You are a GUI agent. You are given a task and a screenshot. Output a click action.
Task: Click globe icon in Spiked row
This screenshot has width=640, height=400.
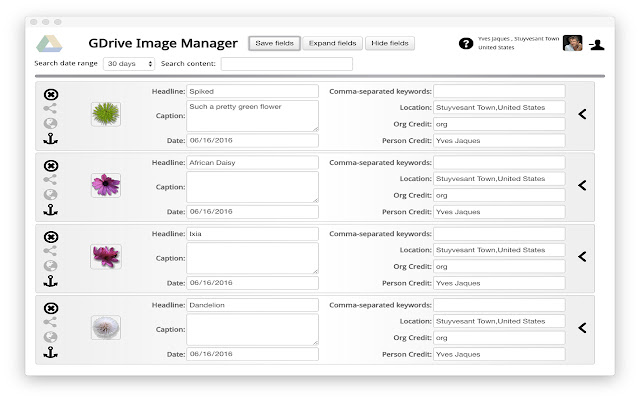pyautogui.click(x=51, y=123)
